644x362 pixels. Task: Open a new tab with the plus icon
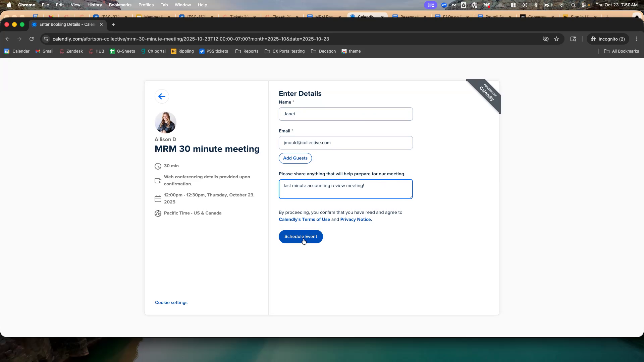(x=113, y=24)
